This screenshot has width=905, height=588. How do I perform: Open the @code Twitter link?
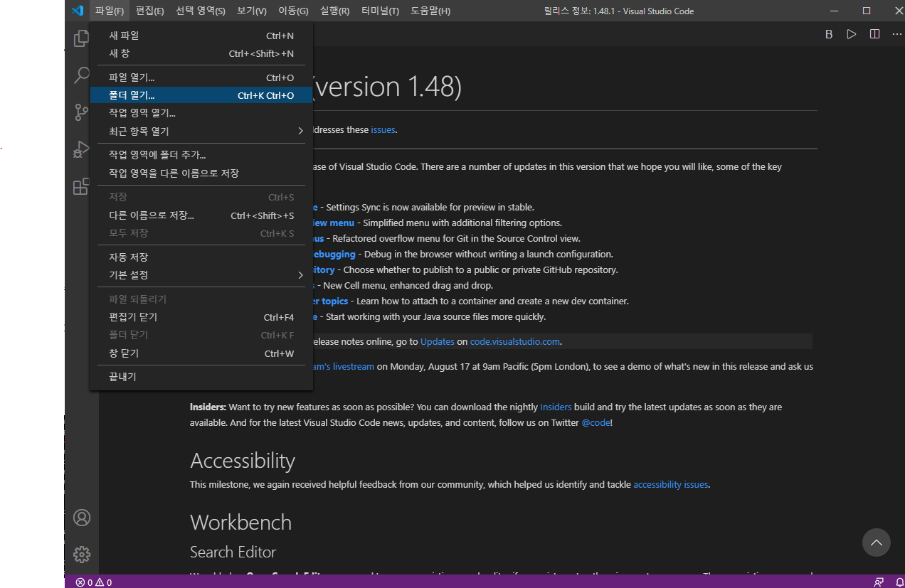pos(596,423)
